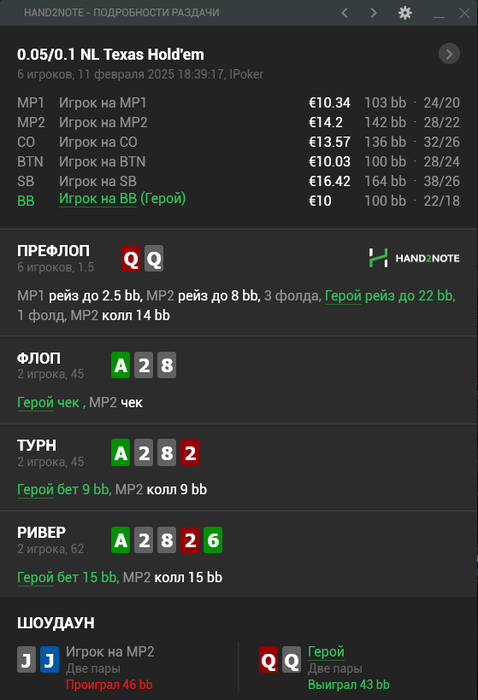Click the round chevron button beside game title
Viewport: 478px width, 700px height.
449,54
